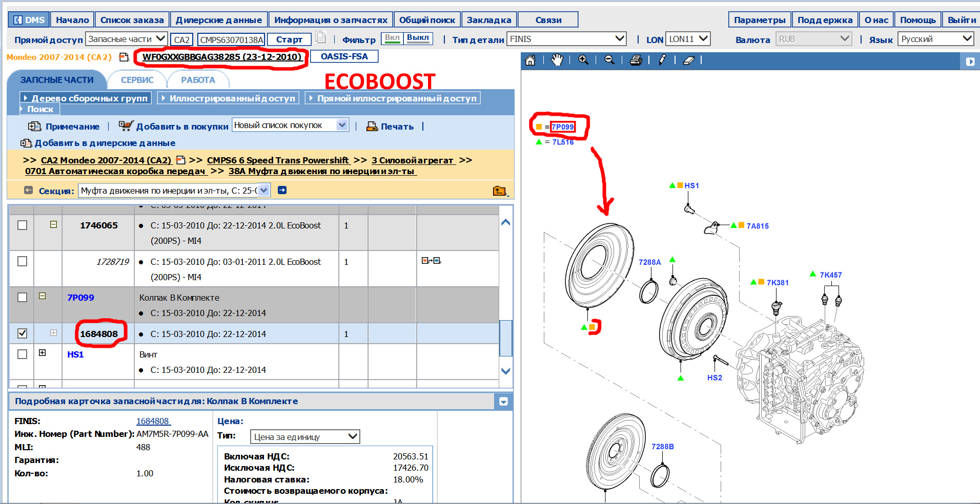The width and height of the screenshot is (980, 504).
Task: Open the Язык language dropdown
Action: (x=936, y=39)
